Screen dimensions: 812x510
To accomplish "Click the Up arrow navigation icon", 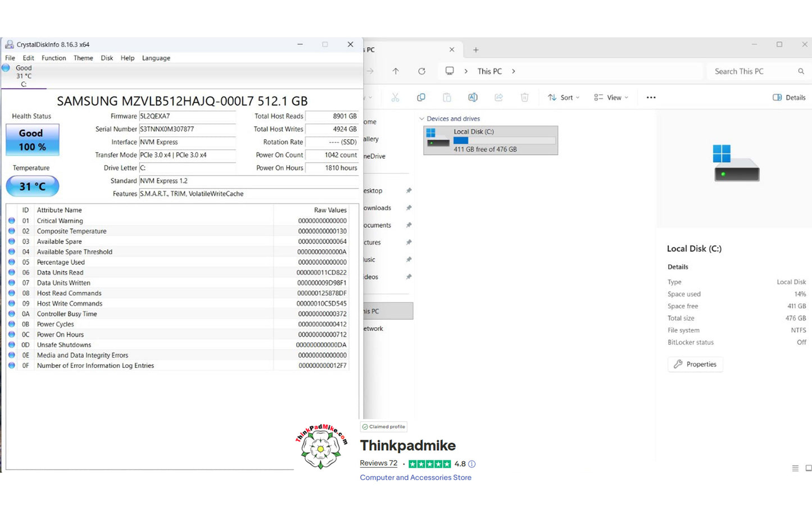I will click(396, 71).
